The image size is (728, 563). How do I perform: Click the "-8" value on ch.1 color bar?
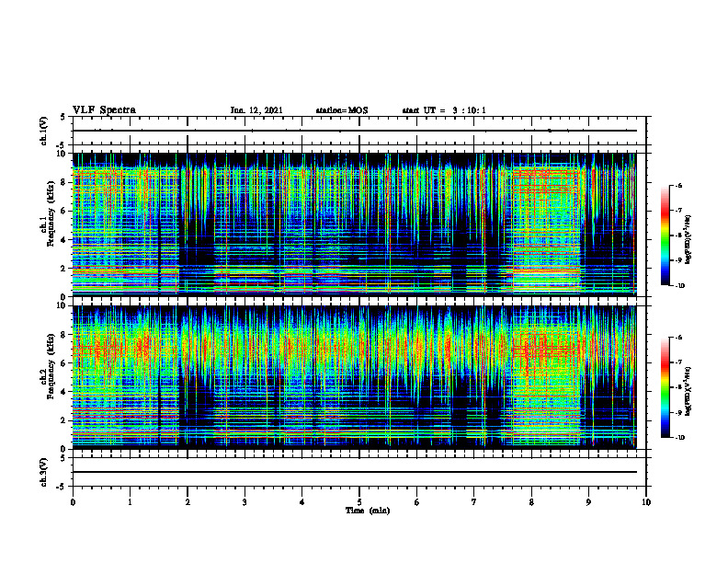pos(678,236)
